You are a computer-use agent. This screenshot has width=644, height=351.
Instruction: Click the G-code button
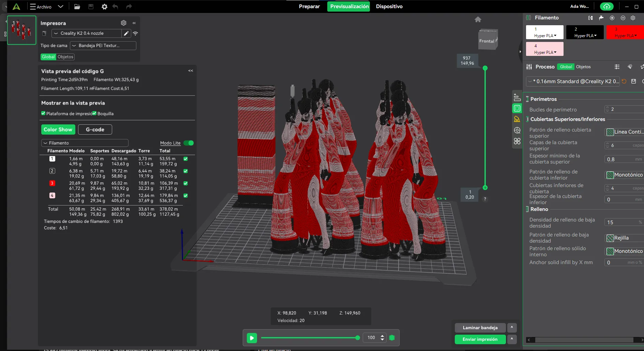pos(95,129)
